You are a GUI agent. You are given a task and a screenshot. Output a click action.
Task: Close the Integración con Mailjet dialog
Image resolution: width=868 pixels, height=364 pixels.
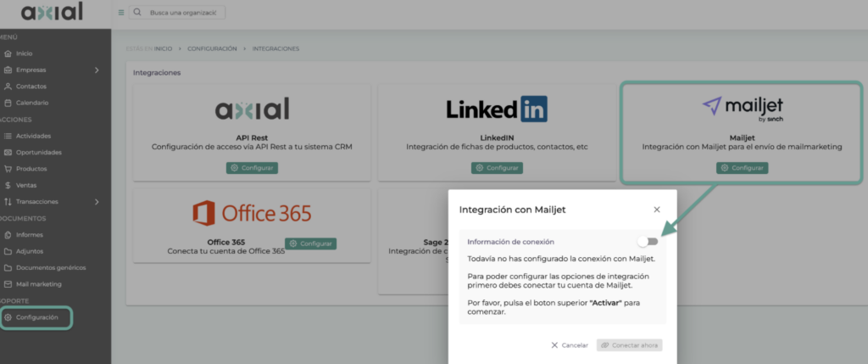click(657, 210)
